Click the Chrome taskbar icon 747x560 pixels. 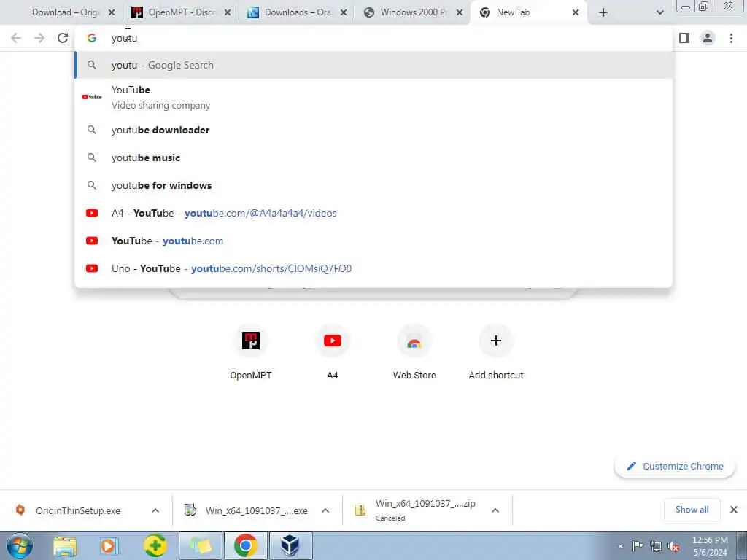click(x=245, y=545)
